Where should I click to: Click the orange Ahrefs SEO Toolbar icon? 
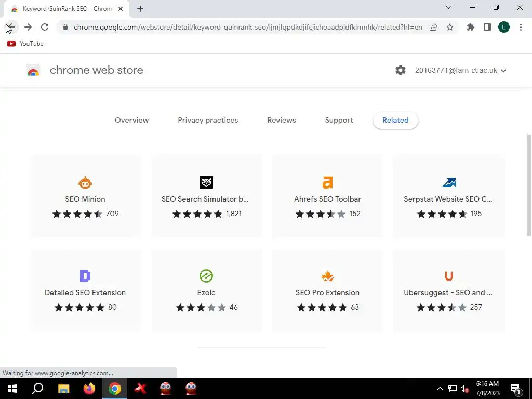[x=327, y=182]
